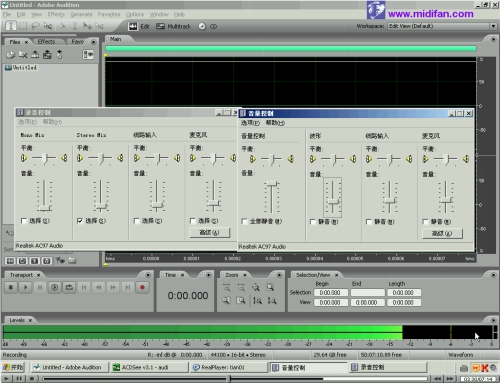Click the Close File icon in Files panel
500x383 pixels.
click(x=23, y=54)
